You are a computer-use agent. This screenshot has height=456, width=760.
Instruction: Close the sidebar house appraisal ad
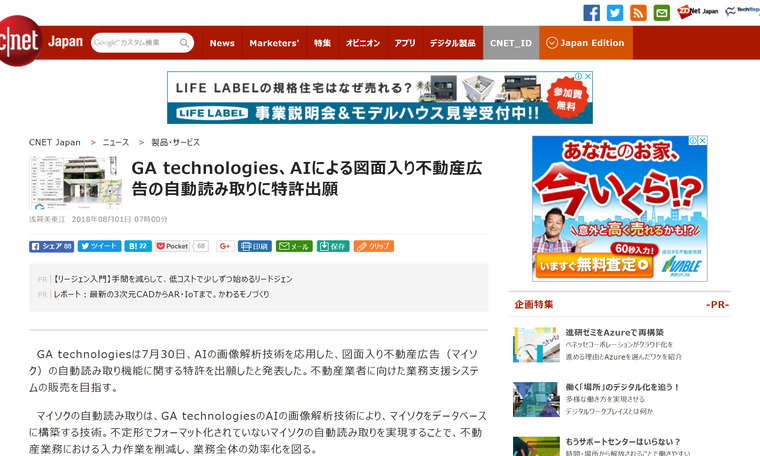(x=702, y=141)
